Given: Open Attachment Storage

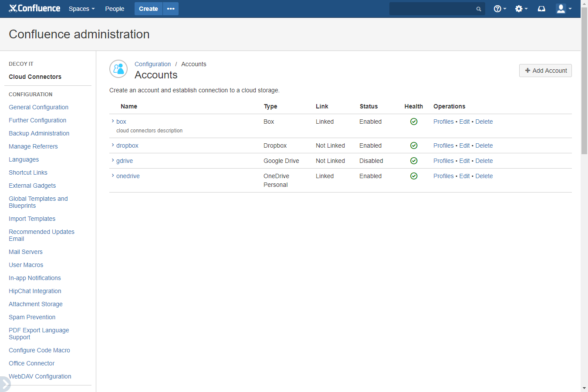Looking at the screenshot, I should click(36, 304).
